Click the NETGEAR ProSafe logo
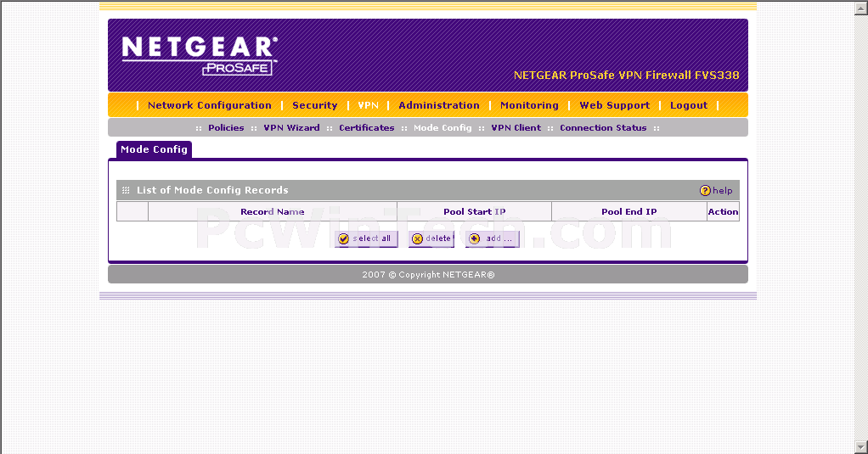The width and height of the screenshot is (868, 454). [200, 55]
